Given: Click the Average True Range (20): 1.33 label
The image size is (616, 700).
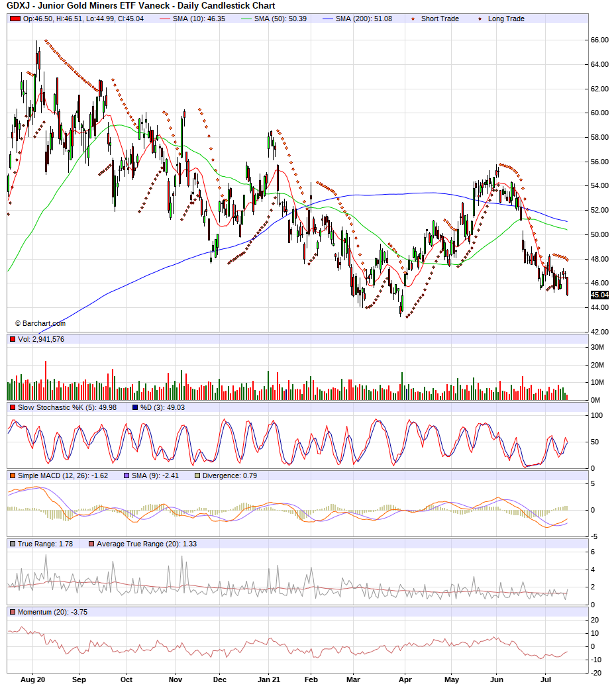Looking at the screenshot, I should [x=147, y=544].
